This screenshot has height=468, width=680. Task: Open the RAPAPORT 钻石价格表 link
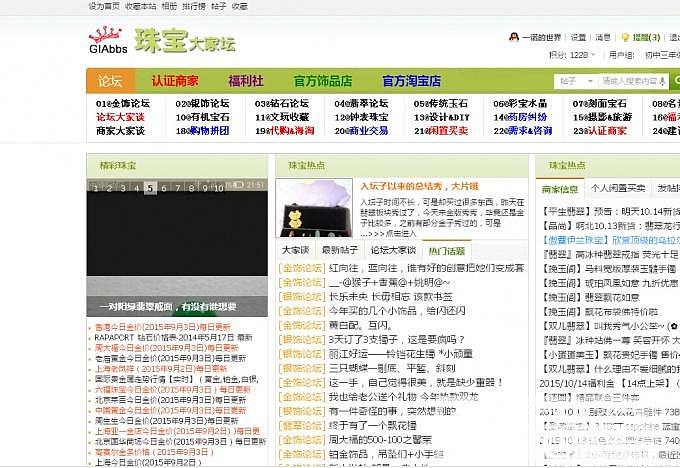click(x=173, y=337)
